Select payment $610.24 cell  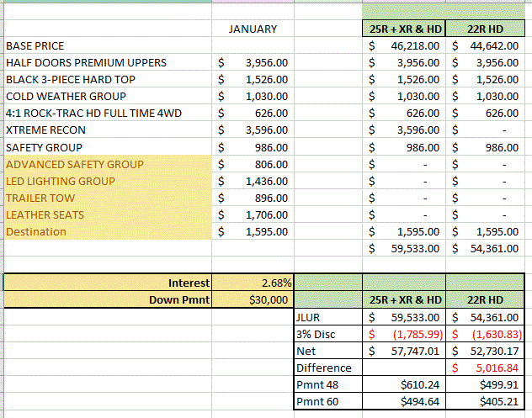point(404,384)
